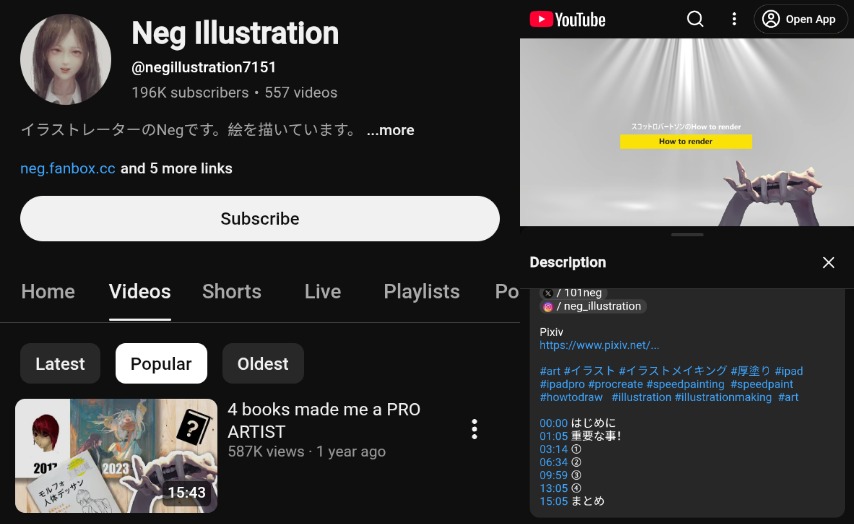Viewport: 854px width, 524px height.
Task: Sort videos by Latest
Action: (x=60, y=363)
